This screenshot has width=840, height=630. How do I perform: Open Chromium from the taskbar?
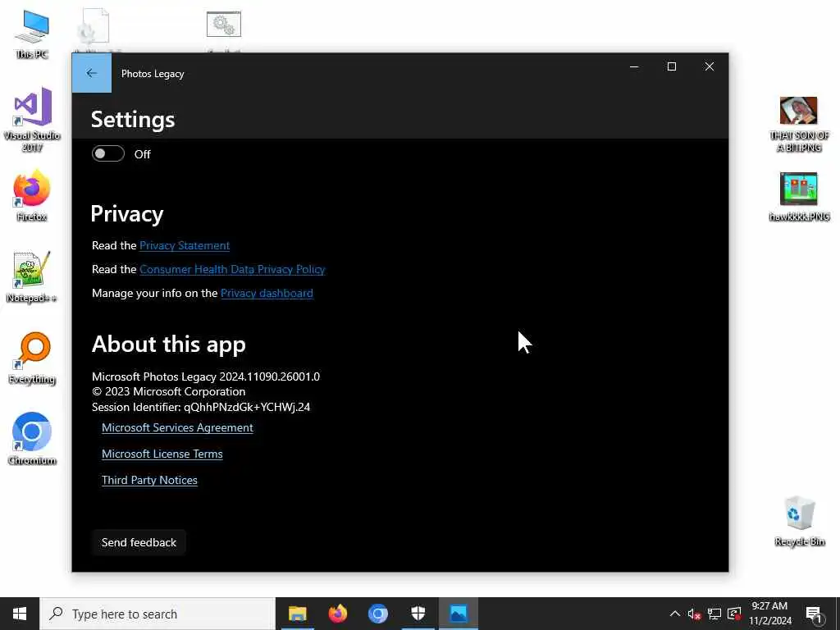377,614
